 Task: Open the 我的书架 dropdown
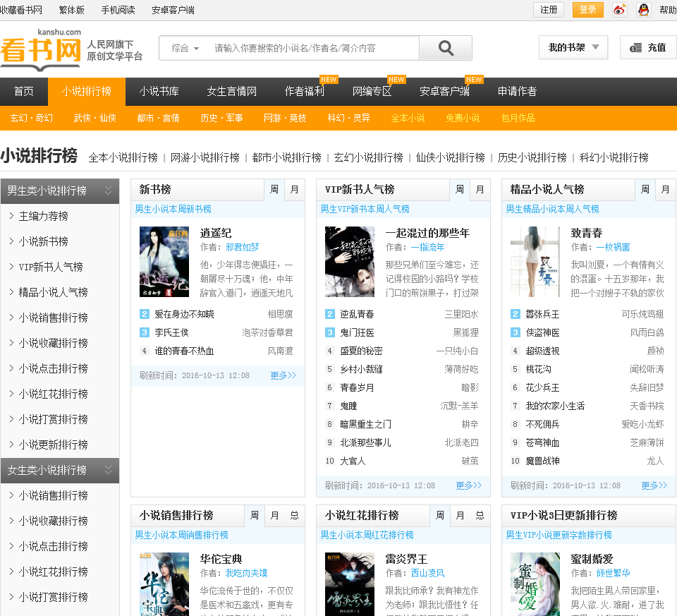pyautogui.click(x=573, y=47)
